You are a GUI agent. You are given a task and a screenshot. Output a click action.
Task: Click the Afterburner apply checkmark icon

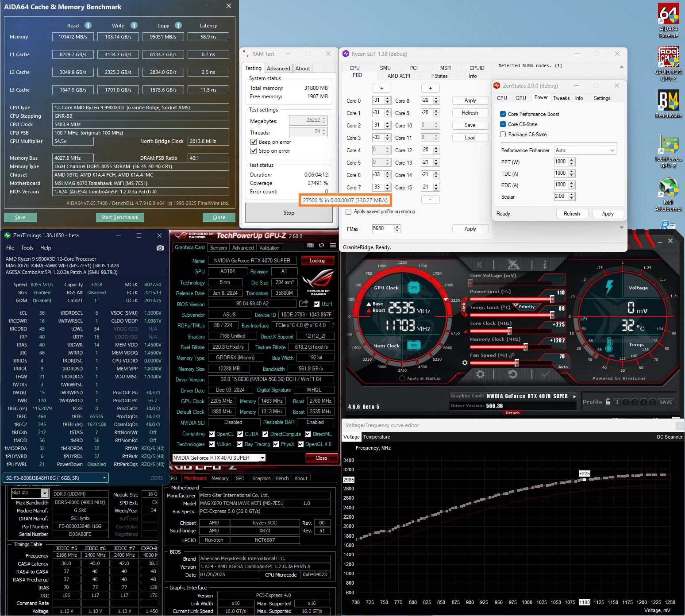pyautogui.click(x=545, y=374)
